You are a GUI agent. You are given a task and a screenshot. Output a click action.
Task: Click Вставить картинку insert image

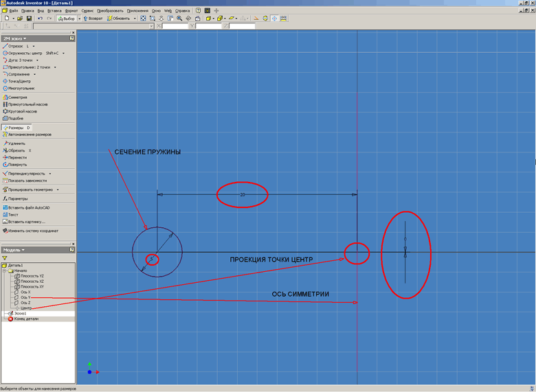click(24, 222)
